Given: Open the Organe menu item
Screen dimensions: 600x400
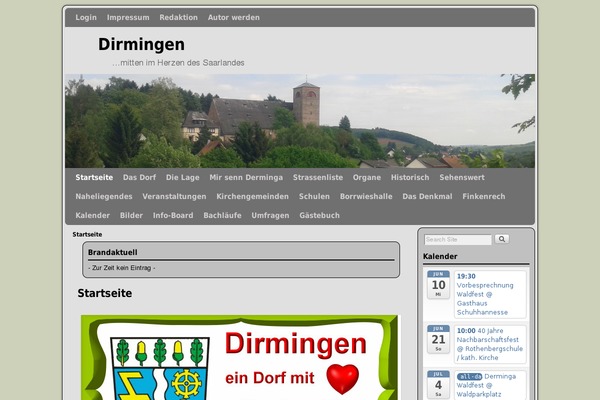Looking at the screenshot, I should coord(367,177).
